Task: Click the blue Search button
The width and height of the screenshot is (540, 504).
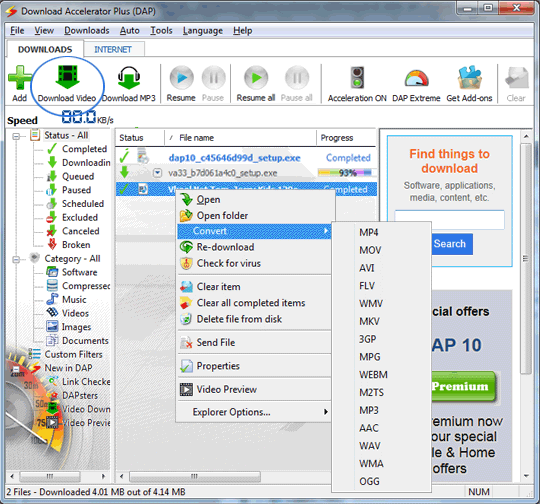Action: (x=451, y=244)
